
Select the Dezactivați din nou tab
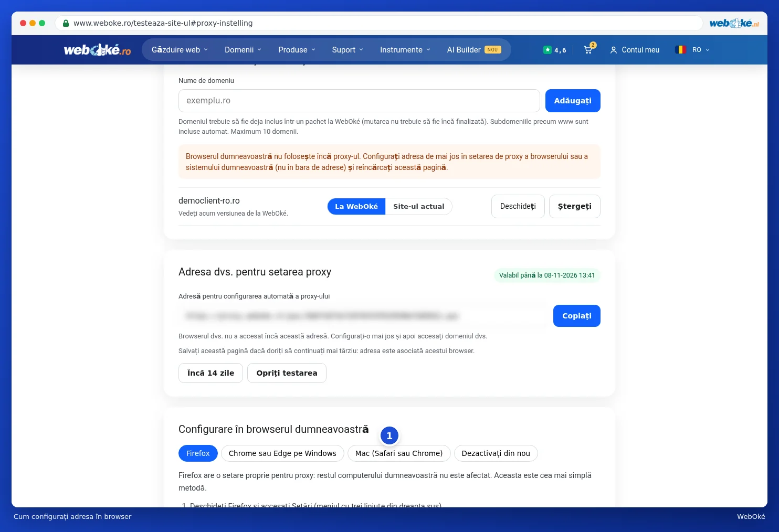tap(496, 453)
